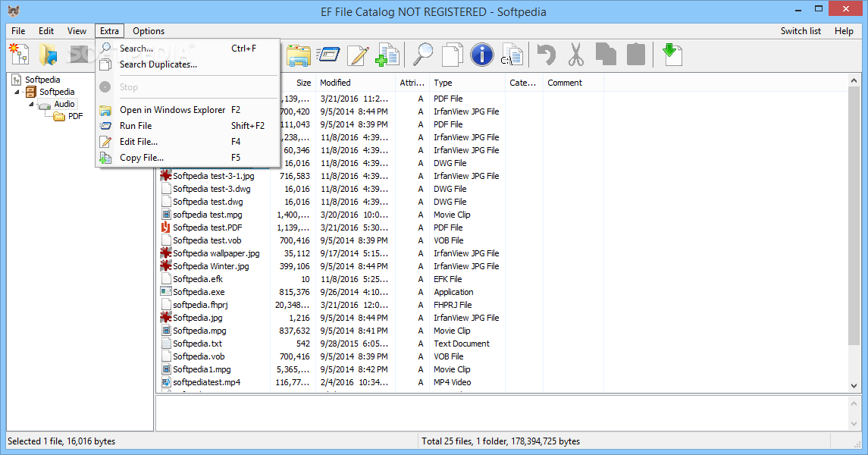Image resolution: width=868 pixels, height=455 pixels.
Task: Click the Undo arrow toolbar icon
Action: [547, 55]
